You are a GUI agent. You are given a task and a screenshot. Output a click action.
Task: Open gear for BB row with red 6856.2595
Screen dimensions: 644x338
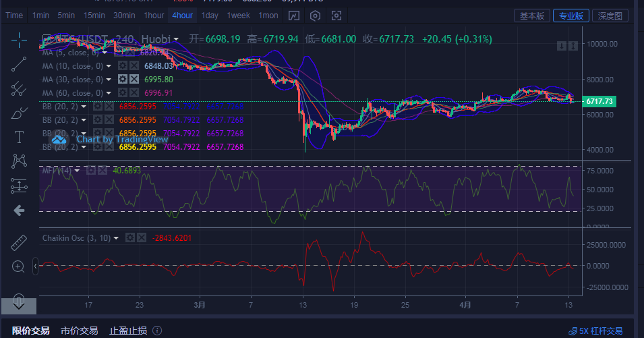click(97, 107)
